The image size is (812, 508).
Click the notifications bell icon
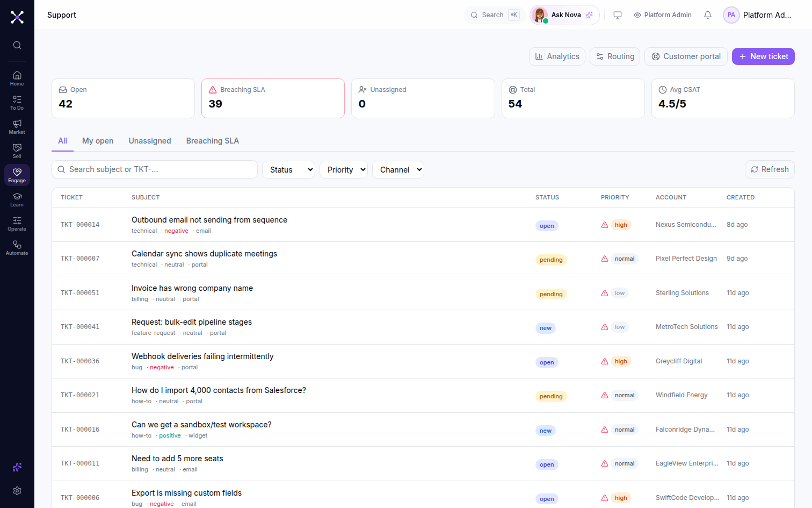pyautogui.click(x=708, y=15)
